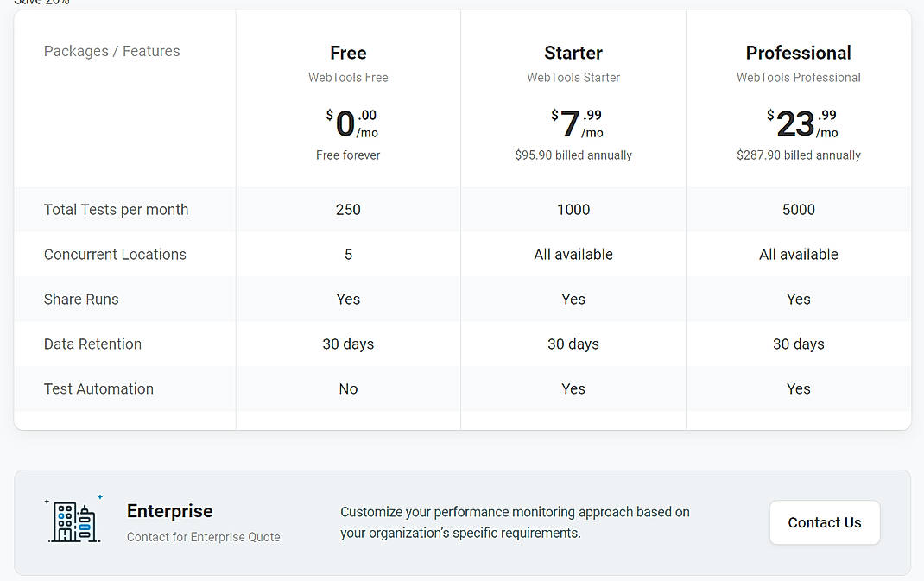Click the Free forever text under the price
The width and height of the screenshot is (924, 581).
(348, 155)
